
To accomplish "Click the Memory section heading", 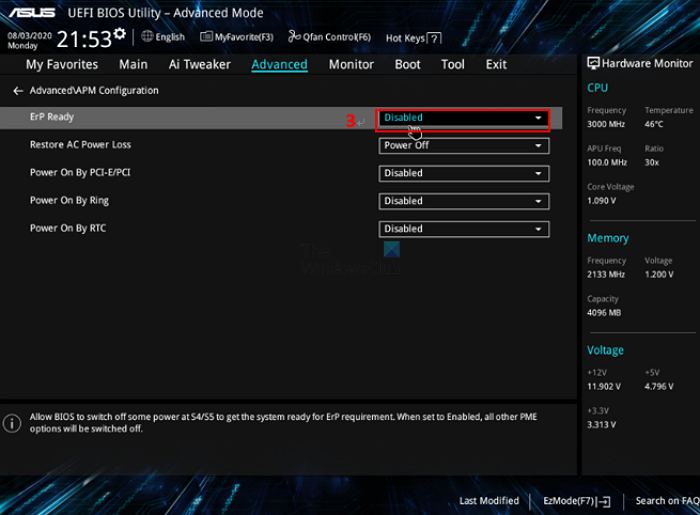I will tap(608, 238).
